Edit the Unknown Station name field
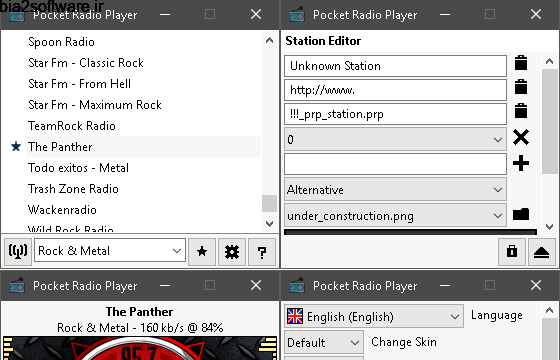Screen dimensions: 560x360 point(395,66)
